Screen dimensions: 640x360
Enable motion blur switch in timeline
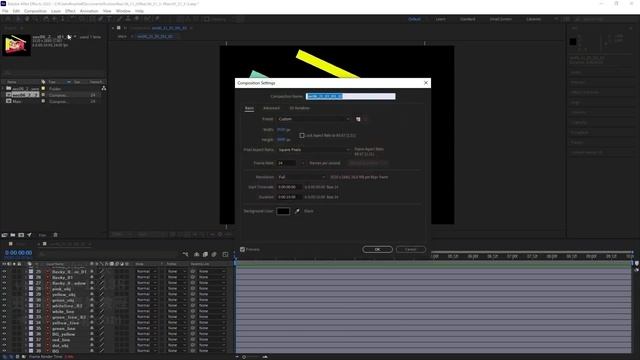pyautogui.click(x=214, y=254)
